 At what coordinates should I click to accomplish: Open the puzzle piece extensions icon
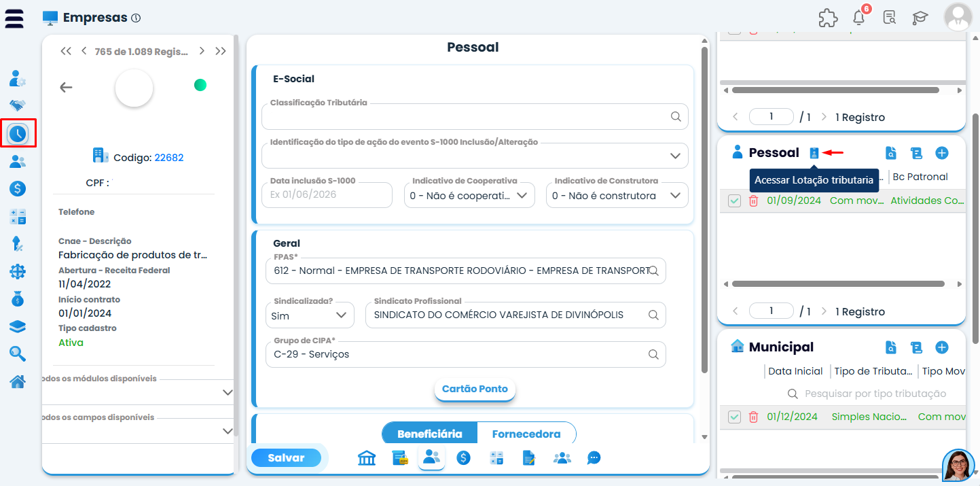click(x=828, y=18)
